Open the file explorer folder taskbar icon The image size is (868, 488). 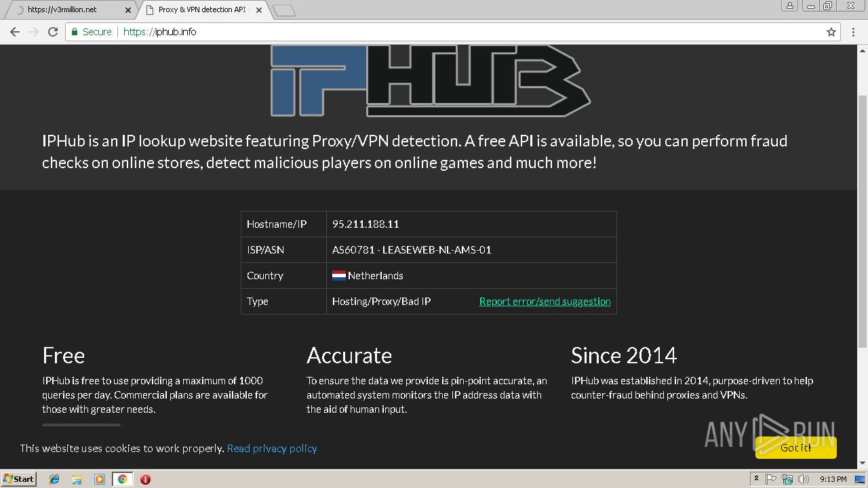77,479
